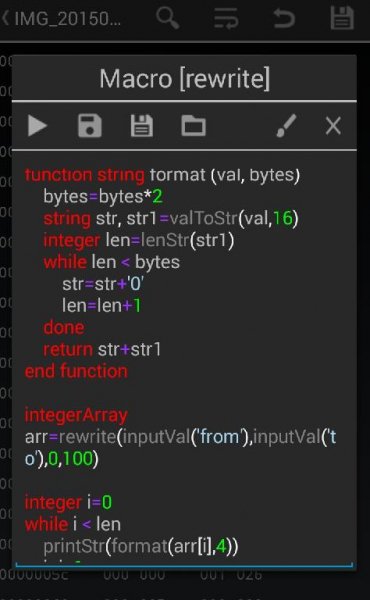Screen dimensions: 370x600
Task: Tap the jump/wrap arrows icon in top bar
Action: (226, 18)
